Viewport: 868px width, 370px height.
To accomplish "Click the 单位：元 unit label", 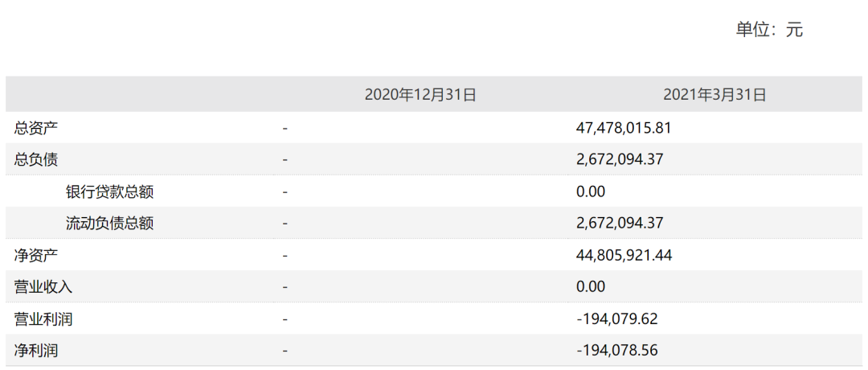I will point(769,29).
